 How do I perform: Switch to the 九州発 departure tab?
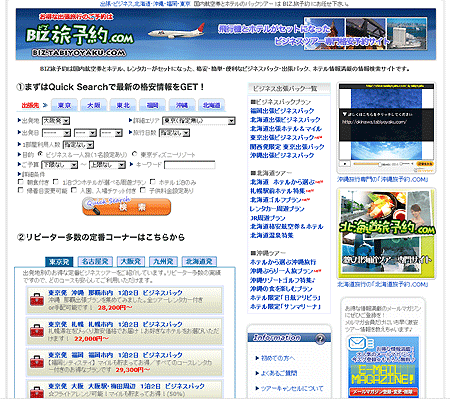coord(163,261)
